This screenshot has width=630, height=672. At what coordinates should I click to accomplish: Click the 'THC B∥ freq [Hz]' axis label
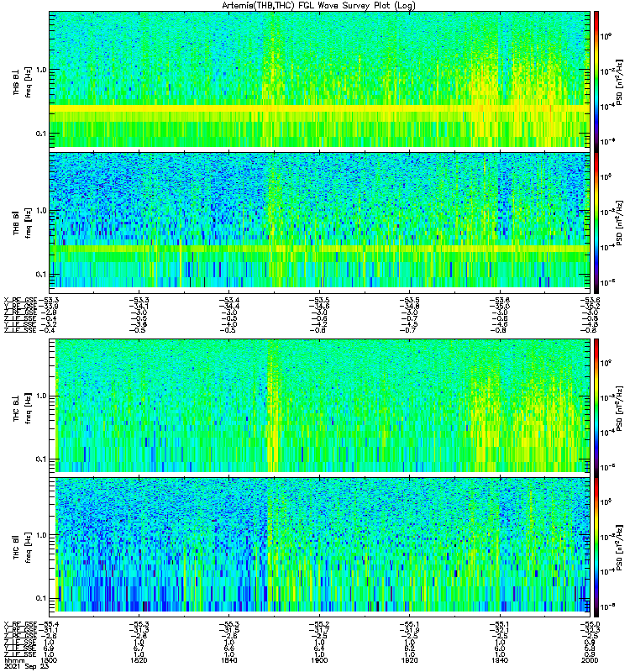tap(22, 547)
